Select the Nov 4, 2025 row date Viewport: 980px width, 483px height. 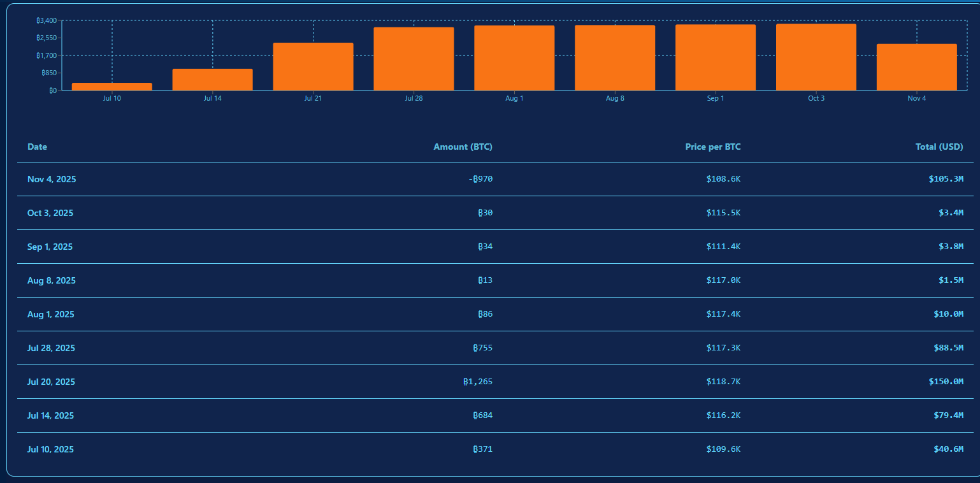[52, 180]
